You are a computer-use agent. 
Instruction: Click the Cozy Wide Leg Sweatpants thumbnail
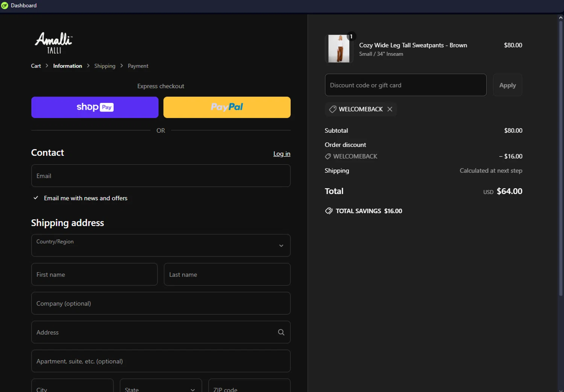coord(339,49)
